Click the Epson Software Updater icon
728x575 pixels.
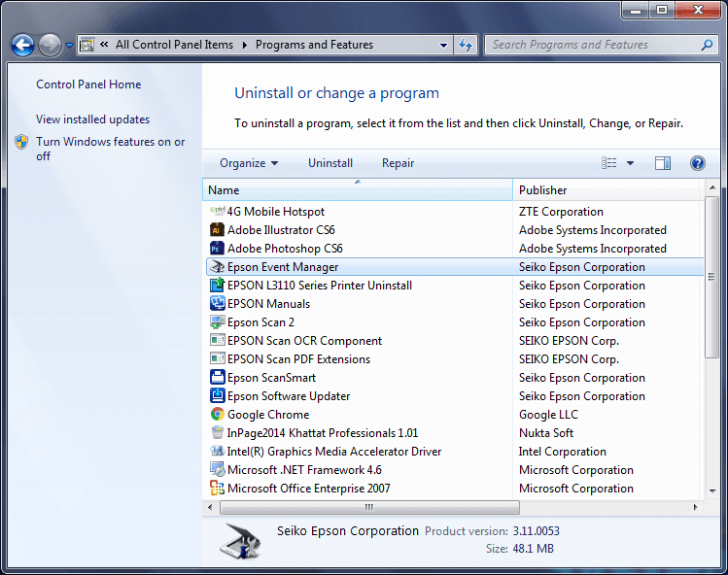coord(218,396)
